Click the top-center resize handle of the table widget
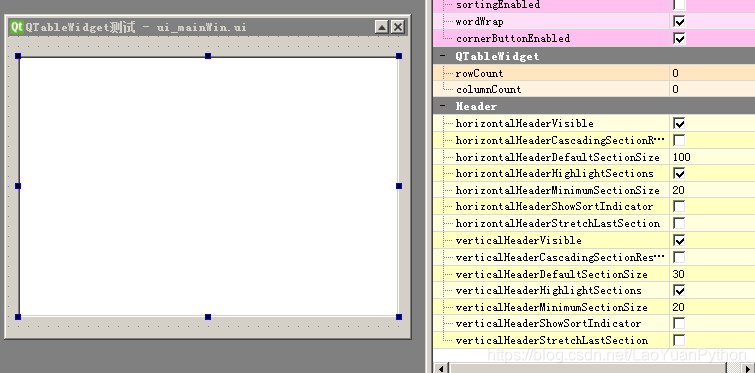The width and height of the screenshot is (755, 373). 208,56
